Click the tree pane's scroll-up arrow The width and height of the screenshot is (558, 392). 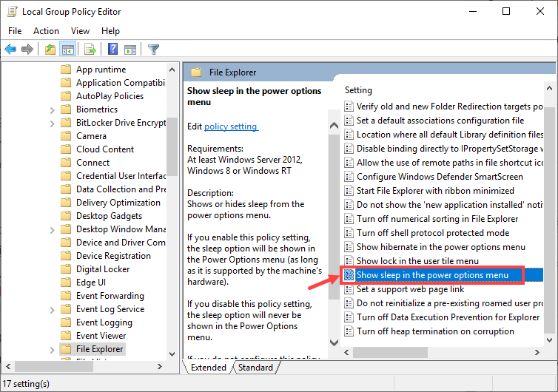pyautogui.click(x=172, y=70)
